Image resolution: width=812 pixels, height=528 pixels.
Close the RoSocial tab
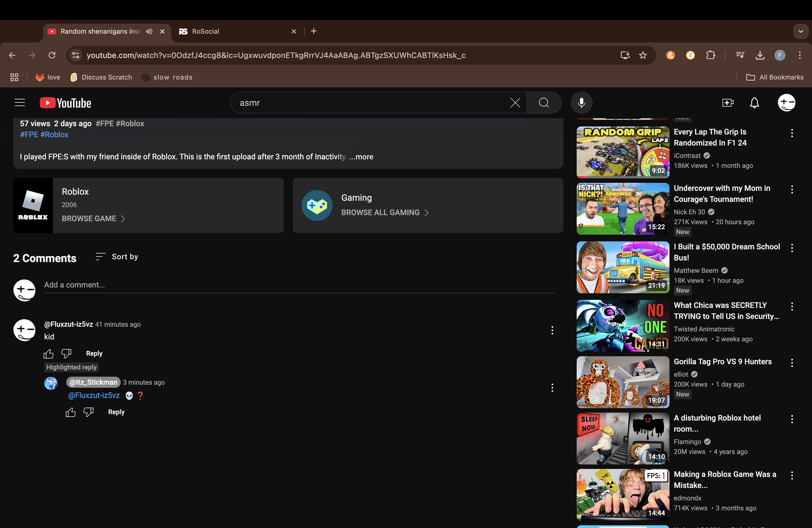[294, 31]
